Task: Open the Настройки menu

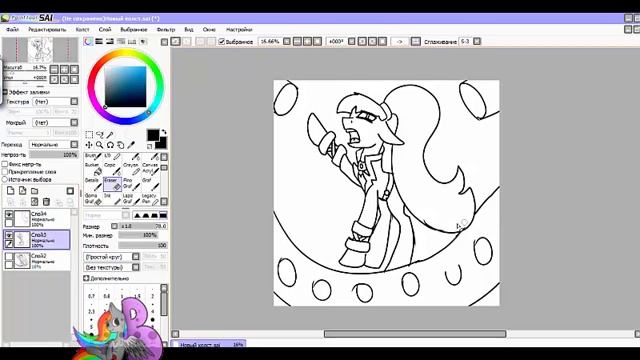Action: [x=239, y=30]
